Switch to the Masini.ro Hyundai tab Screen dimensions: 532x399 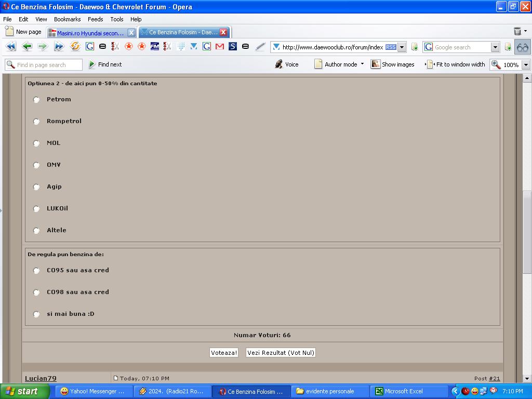pos(90,33)
